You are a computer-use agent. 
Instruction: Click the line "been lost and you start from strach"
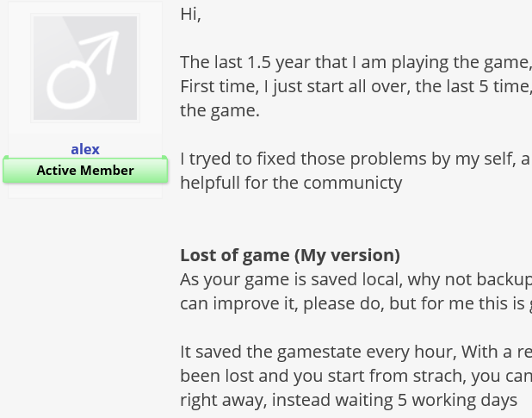click(x=356, y=376)
